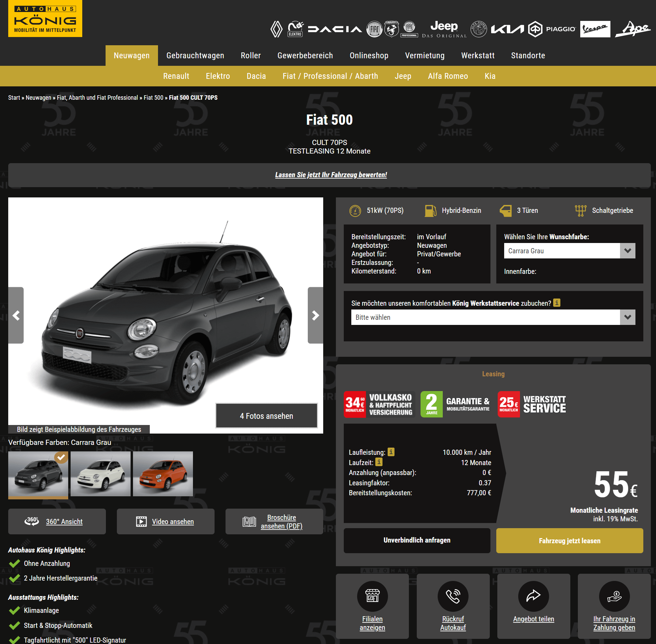The image size is (656, 644).
Task: Click the round Fiat logo
Action: 374,29
